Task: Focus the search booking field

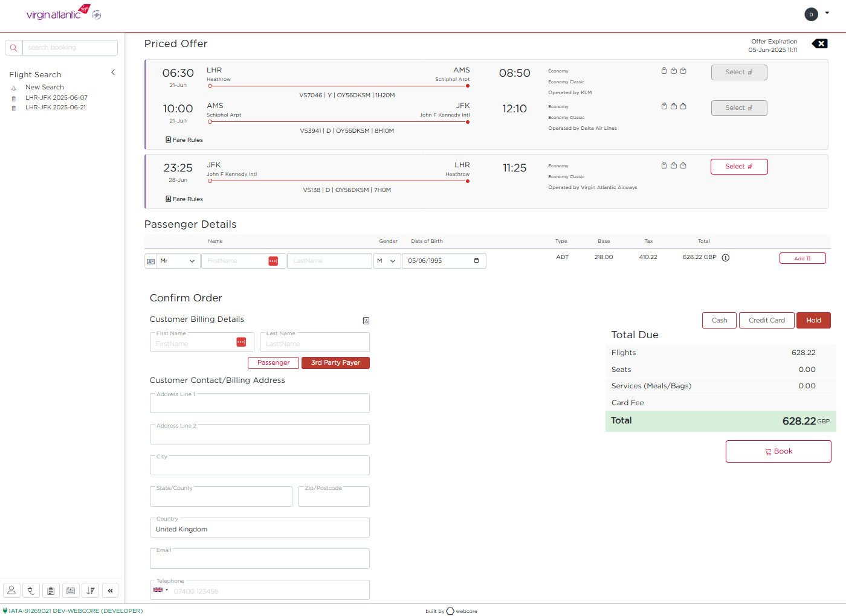Action: (x=70, y=48)
